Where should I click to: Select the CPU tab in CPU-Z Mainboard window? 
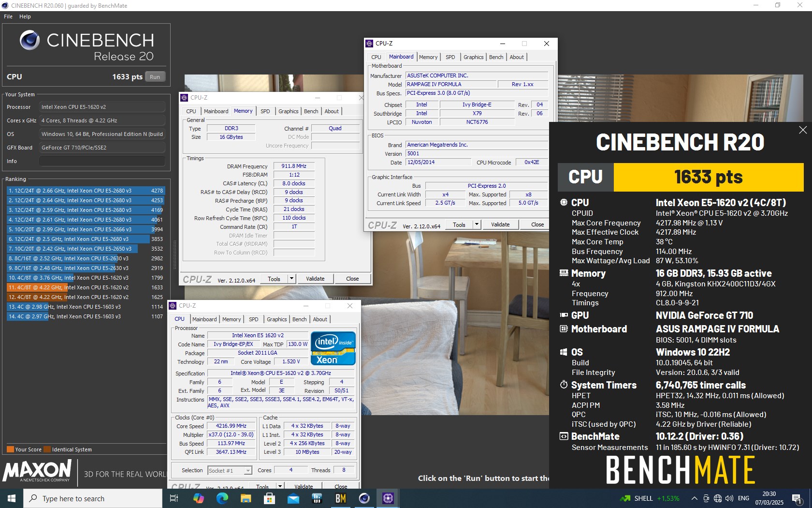point(377,57)
